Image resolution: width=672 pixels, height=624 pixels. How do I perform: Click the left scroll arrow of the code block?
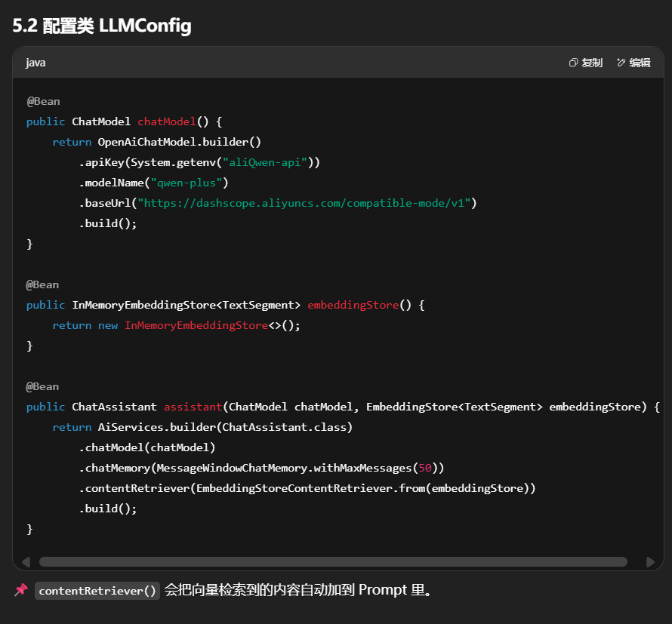[x=26, y=561]
